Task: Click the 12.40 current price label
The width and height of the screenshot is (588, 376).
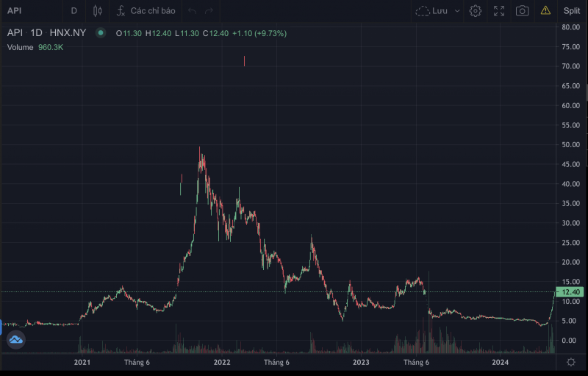Action: pos(572,292)
